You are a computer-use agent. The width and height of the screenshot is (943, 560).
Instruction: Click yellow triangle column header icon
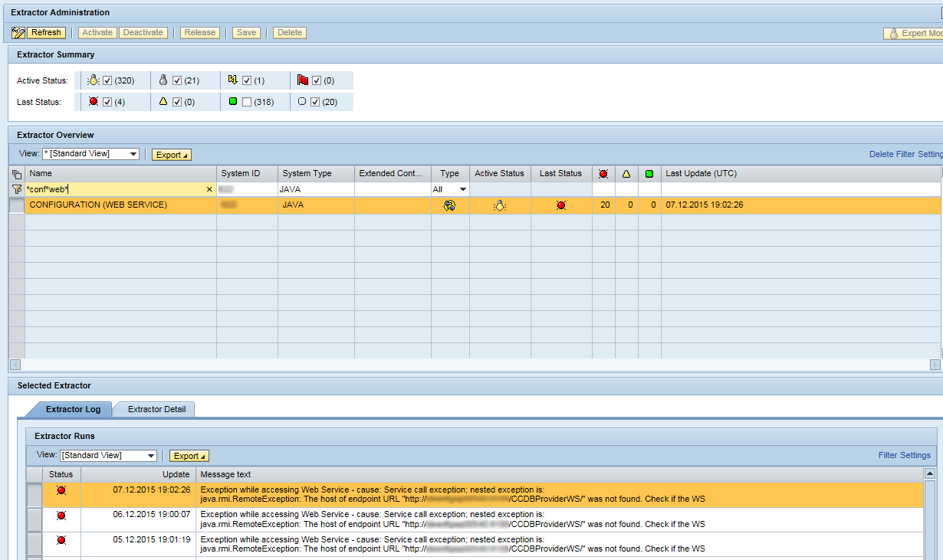[x=626, y=174]
